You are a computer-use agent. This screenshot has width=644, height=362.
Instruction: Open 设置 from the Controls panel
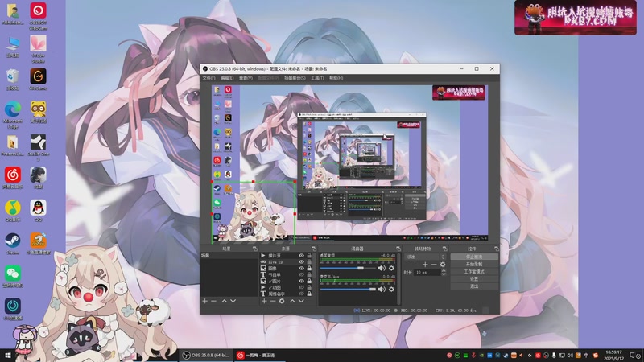point(474,279)
